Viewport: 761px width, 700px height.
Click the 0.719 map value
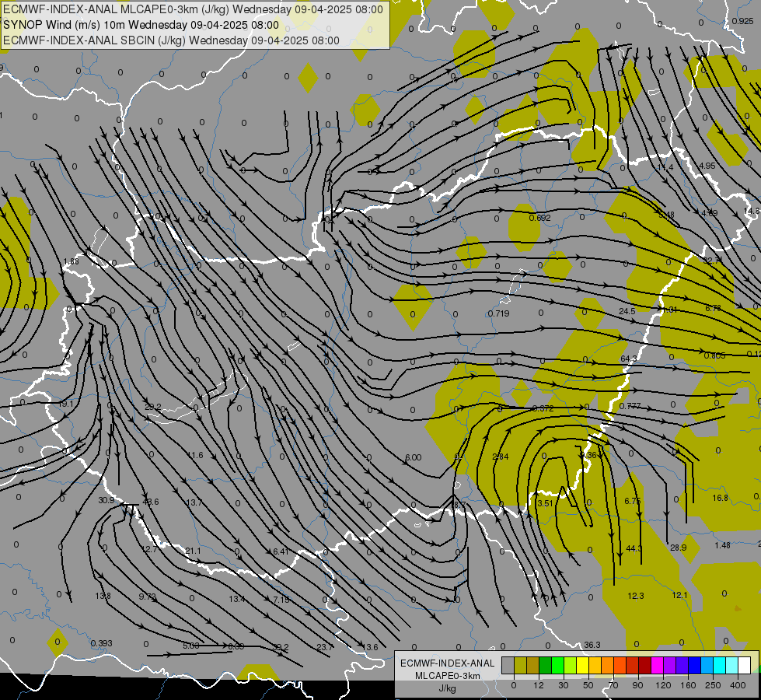point(498,313)
